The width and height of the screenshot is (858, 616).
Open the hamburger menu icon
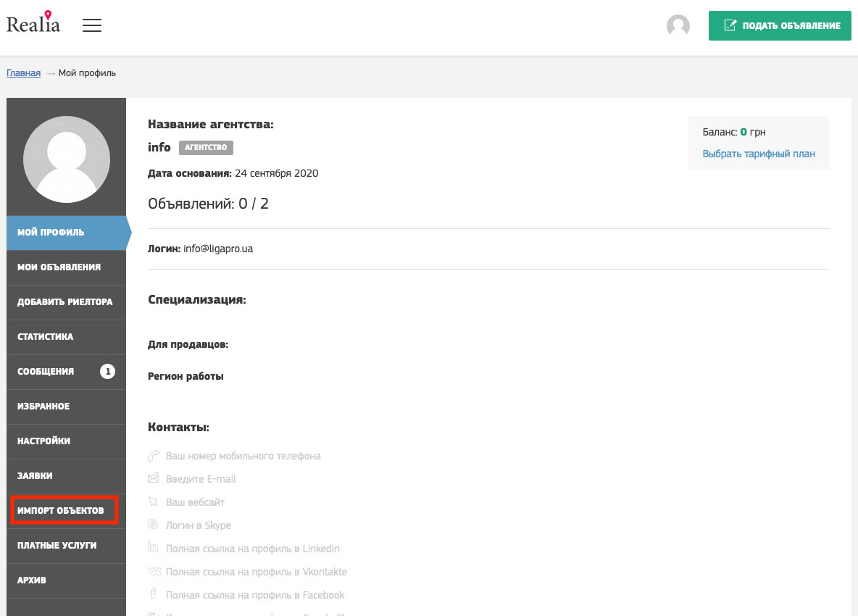pos(92,25)
